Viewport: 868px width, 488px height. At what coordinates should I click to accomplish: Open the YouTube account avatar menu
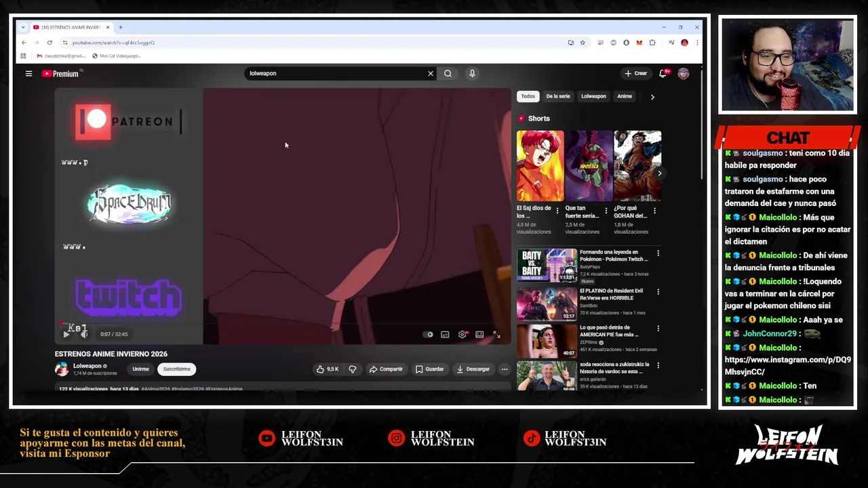[x=684, y=73]
